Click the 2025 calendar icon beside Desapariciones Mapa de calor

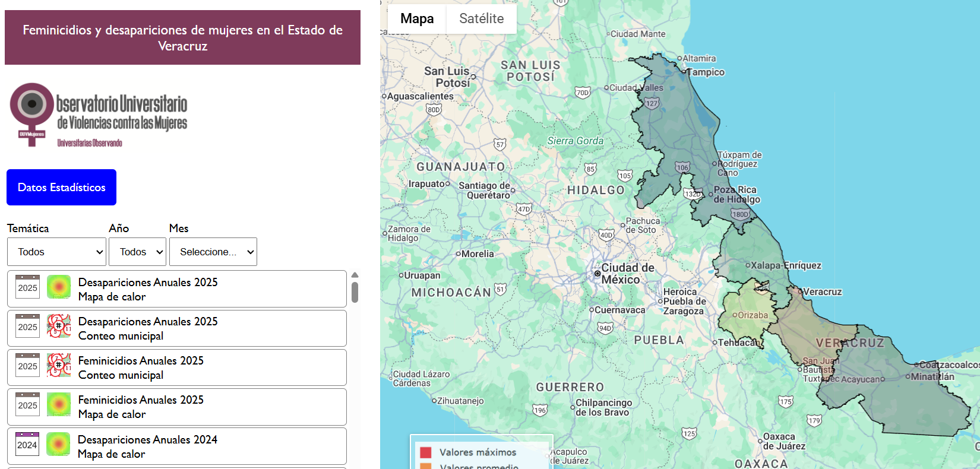(27, 287)
